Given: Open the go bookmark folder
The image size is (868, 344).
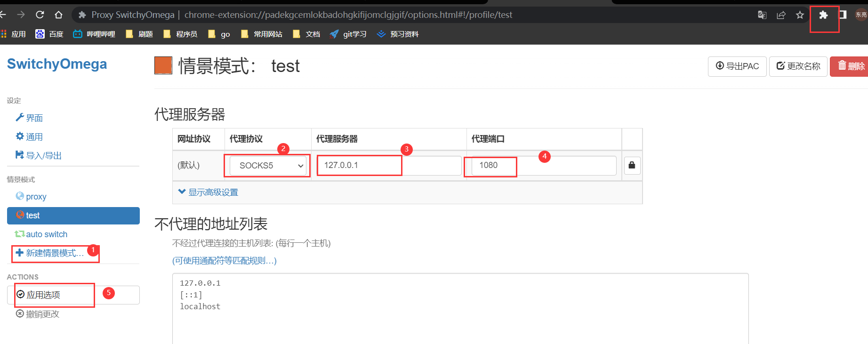Looking at the screenshot, I should tap(219, 34).
